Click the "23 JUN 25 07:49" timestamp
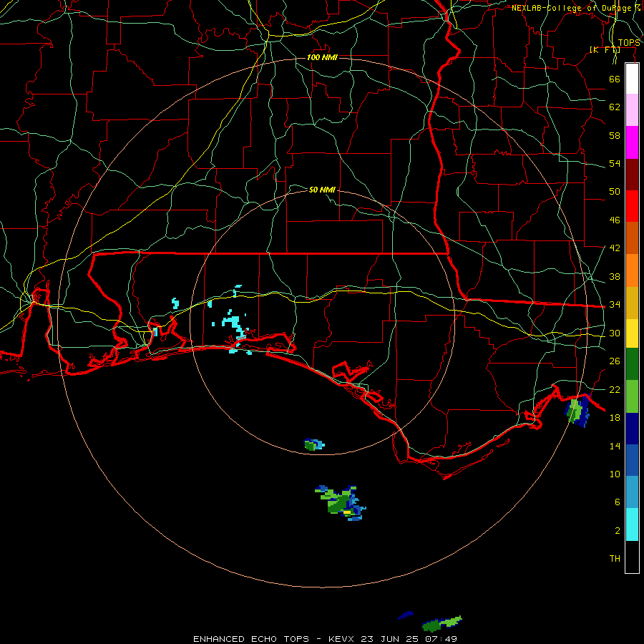The image size is (644, 644). (409, 639)
